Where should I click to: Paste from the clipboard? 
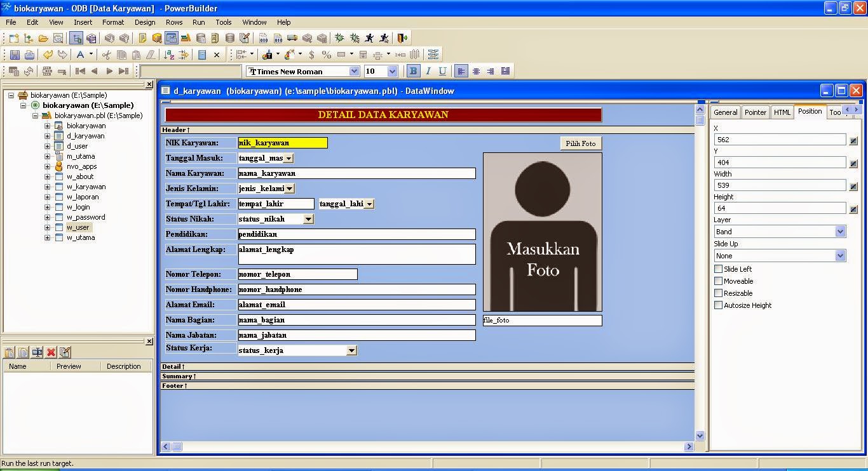(137, 55)
